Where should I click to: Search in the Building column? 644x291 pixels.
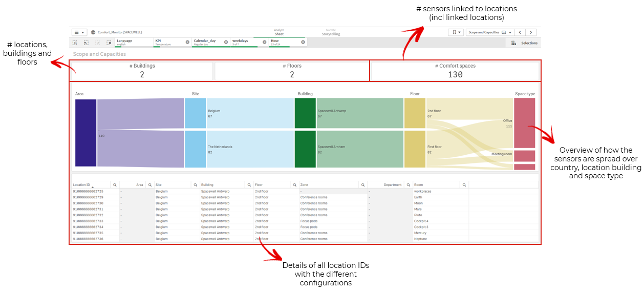[249, 185]
